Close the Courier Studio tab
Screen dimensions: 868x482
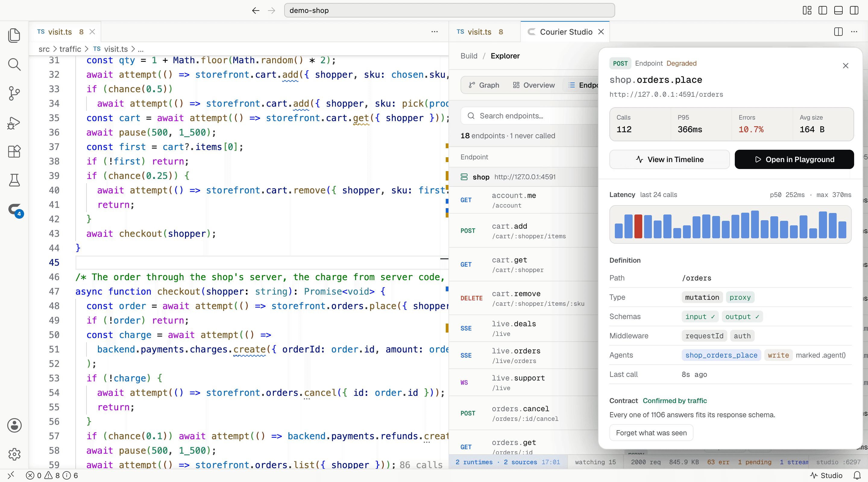tap(601, 32)
